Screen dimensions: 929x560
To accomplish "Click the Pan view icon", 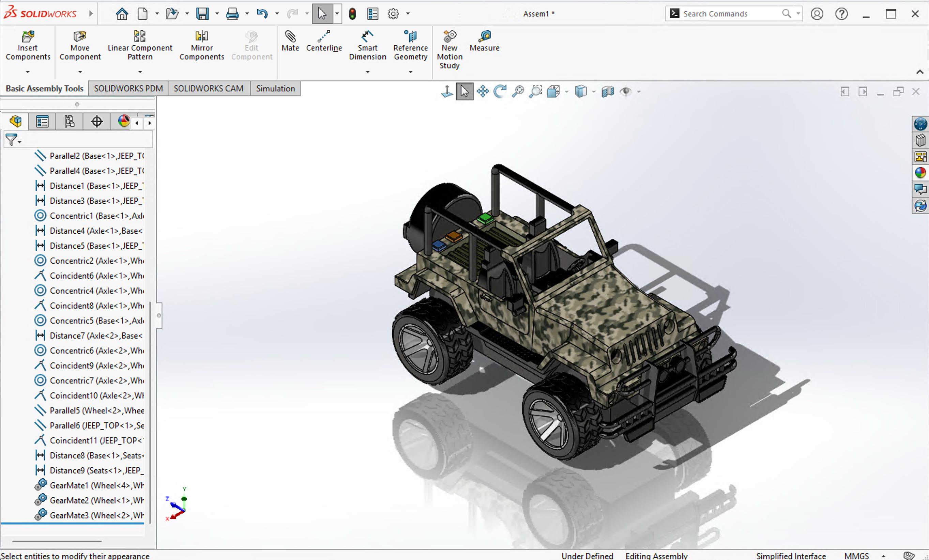I will coord(483,91).
